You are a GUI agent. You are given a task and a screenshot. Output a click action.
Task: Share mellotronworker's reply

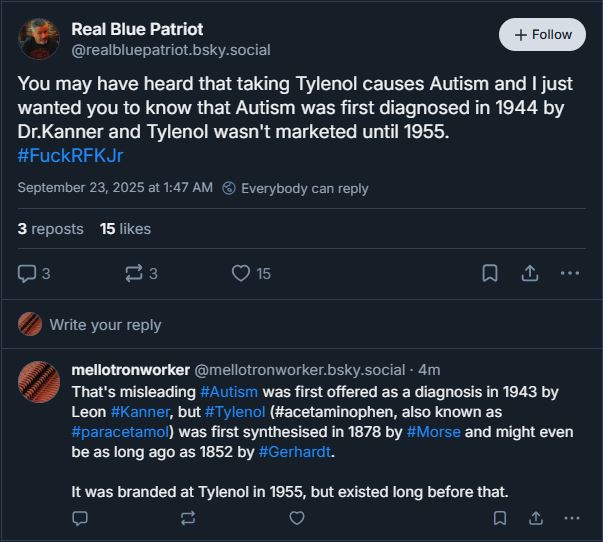(535, 518)
